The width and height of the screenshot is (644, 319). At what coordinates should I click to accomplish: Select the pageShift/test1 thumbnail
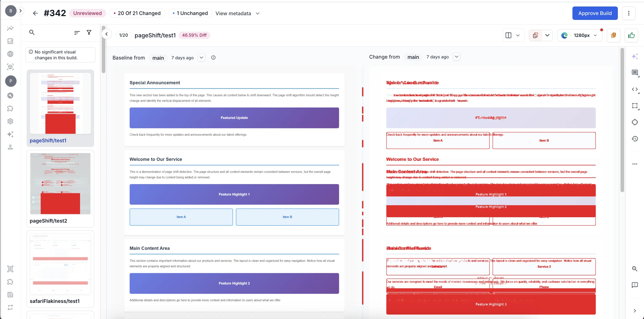click(x=60, y=103)
